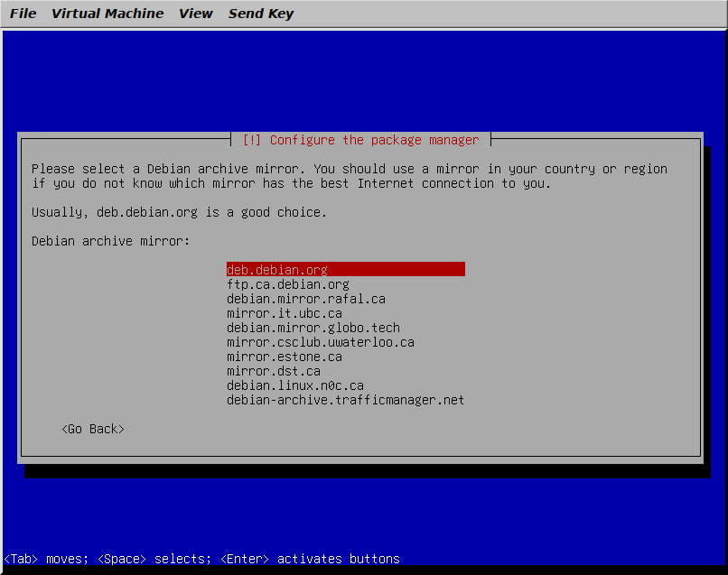Click the "Debian archive mirror:" label
This screenshot has width=728, height=575.
[111, 241]
